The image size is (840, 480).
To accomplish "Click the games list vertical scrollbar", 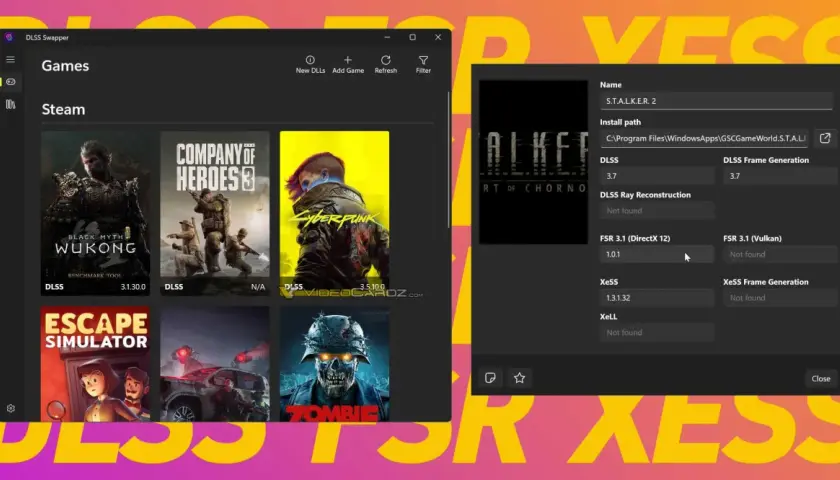I will (448, 160).
